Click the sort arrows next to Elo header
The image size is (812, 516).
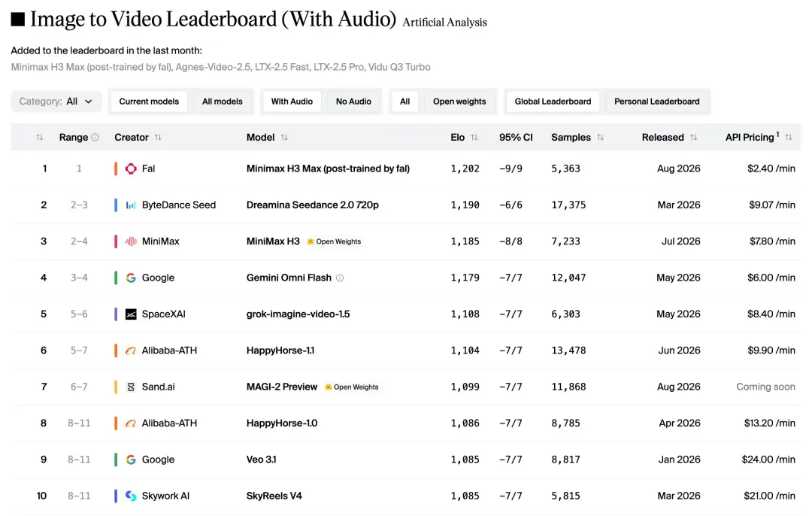point(474,138)
